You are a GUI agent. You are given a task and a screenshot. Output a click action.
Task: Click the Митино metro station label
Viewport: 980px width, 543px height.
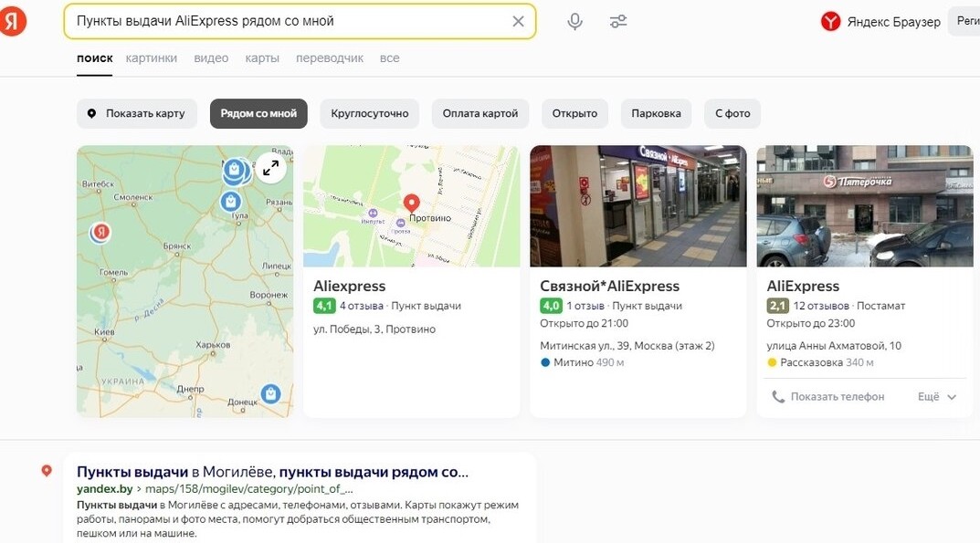574,362
